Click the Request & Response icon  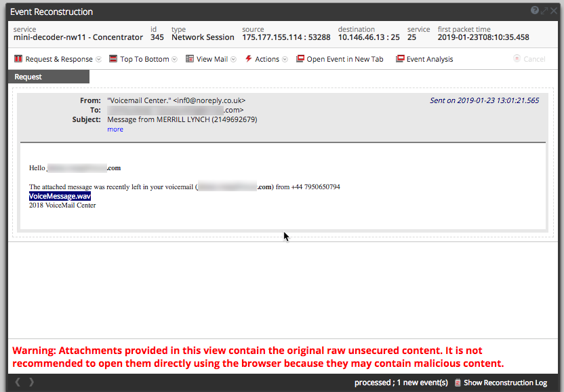[18, 59]
